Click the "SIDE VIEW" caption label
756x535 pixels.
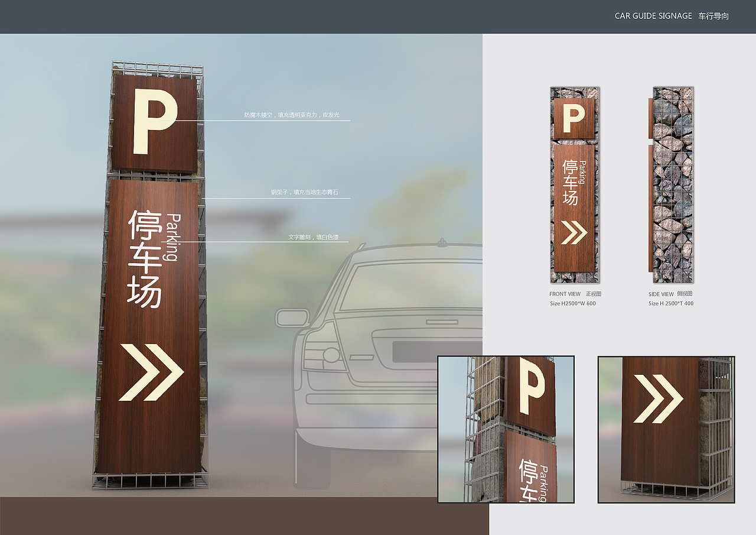[661, 294]
